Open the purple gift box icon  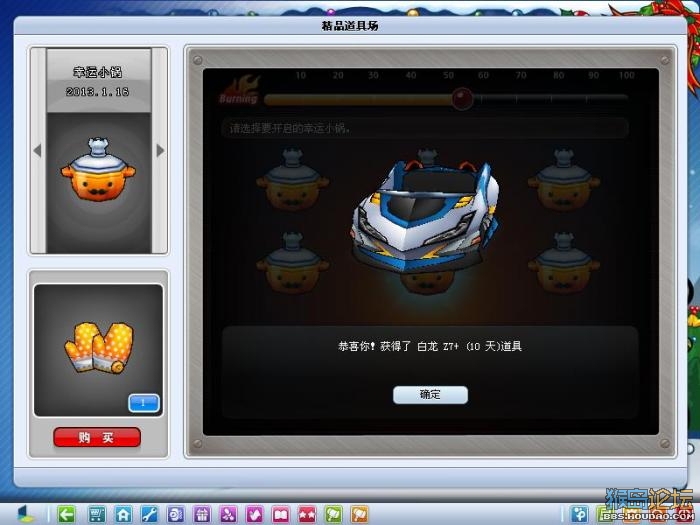point(202,515)
